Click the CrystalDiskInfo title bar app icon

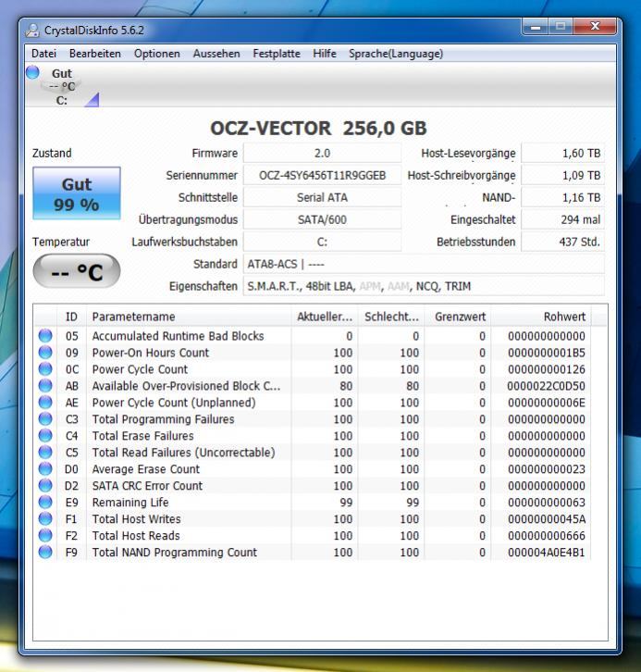[x=32, y=31]
